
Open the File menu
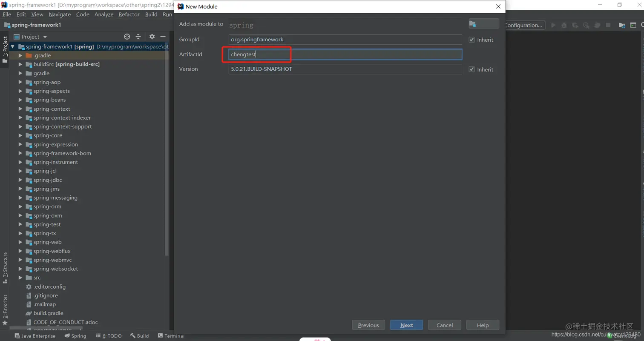(7, 14)
